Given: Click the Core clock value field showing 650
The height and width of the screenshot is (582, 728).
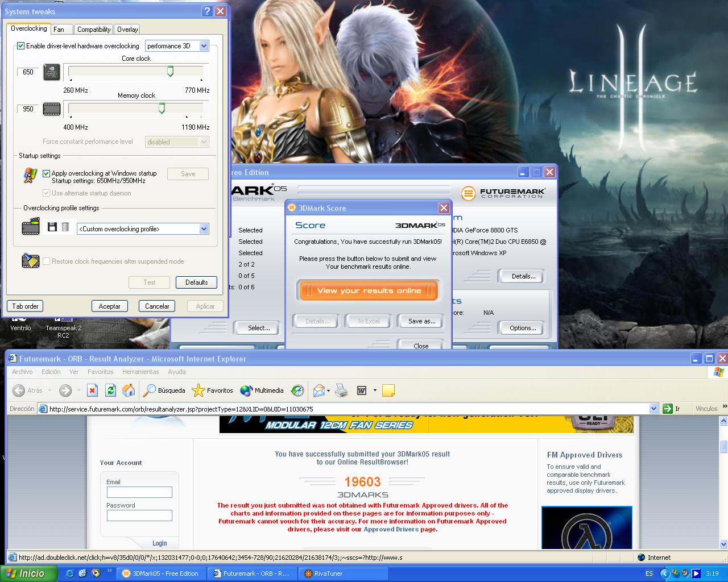Looking at the screenshot, I should [x=28, y=72].
